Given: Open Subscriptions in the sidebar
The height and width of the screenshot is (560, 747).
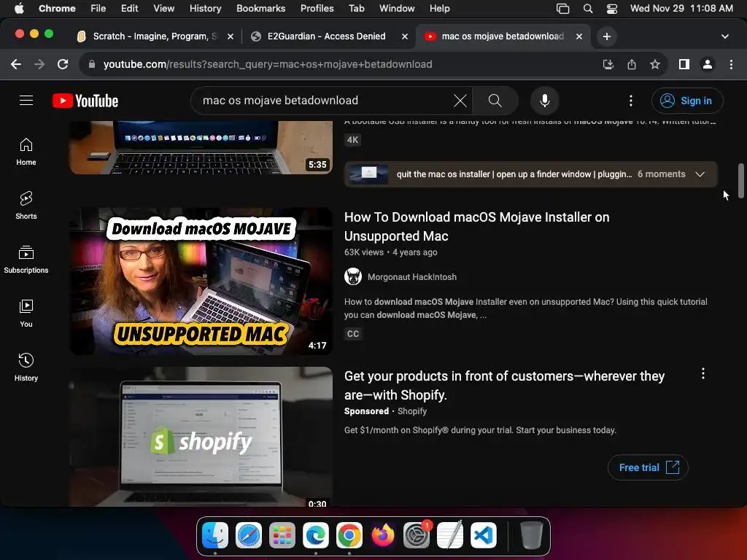Looking at the screenshot, I should point(26,260).
